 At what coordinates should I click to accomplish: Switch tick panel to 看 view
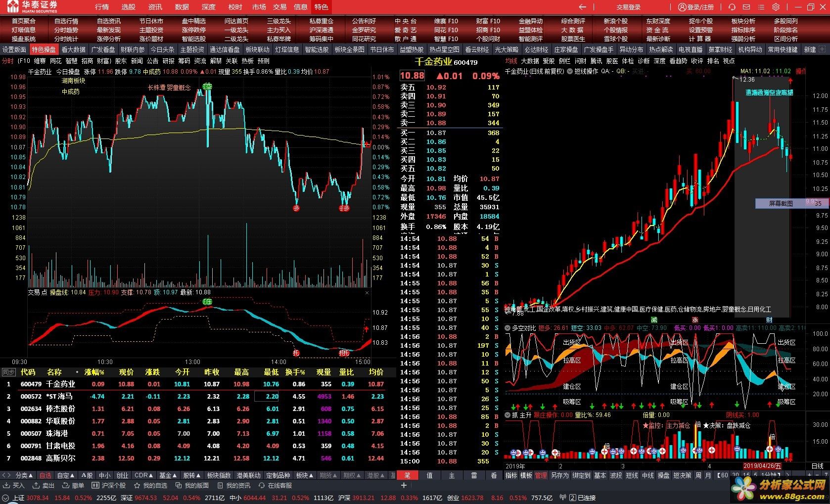494,475
